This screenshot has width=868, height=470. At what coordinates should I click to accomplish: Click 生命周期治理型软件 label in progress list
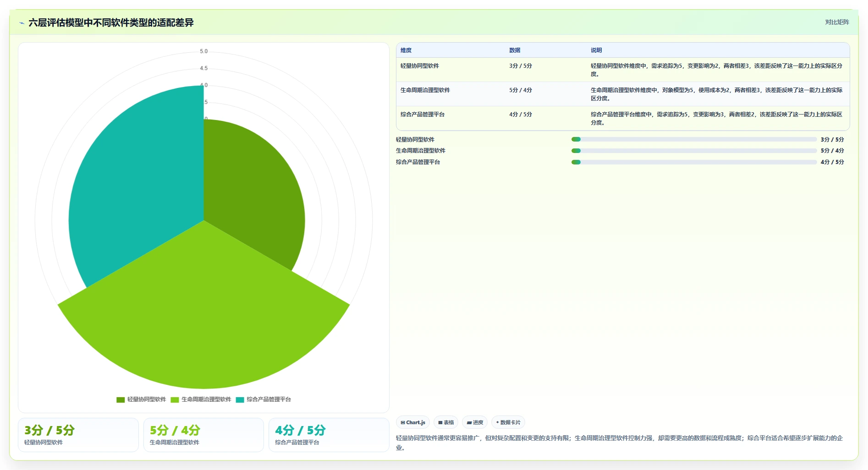point(421,151)
